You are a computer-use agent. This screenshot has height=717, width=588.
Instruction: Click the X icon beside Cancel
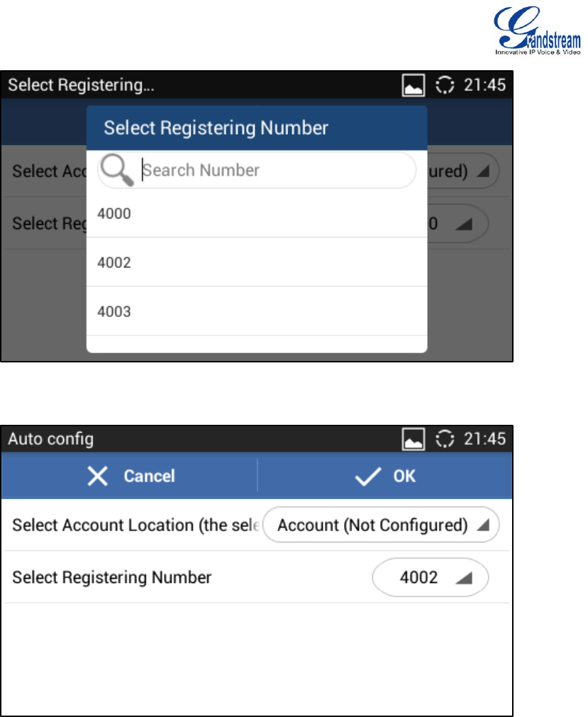[97, 476]
